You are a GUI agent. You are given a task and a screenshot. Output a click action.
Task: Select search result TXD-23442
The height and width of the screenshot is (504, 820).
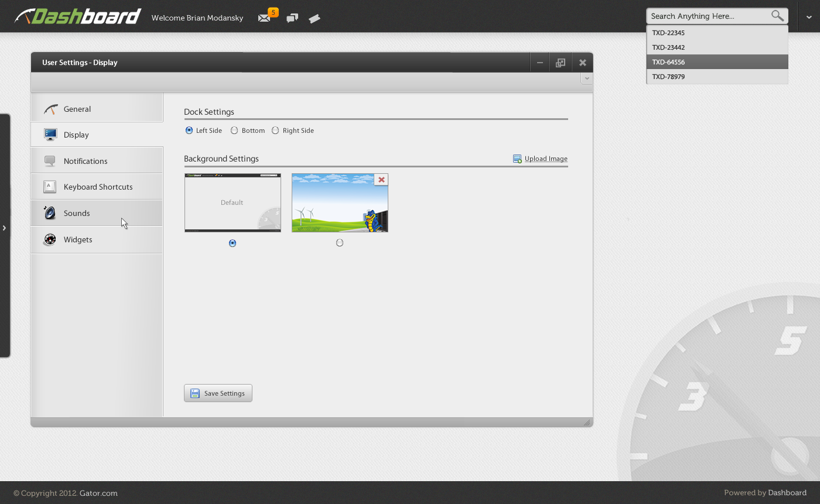pyautogui.click(x=717, y=47)
